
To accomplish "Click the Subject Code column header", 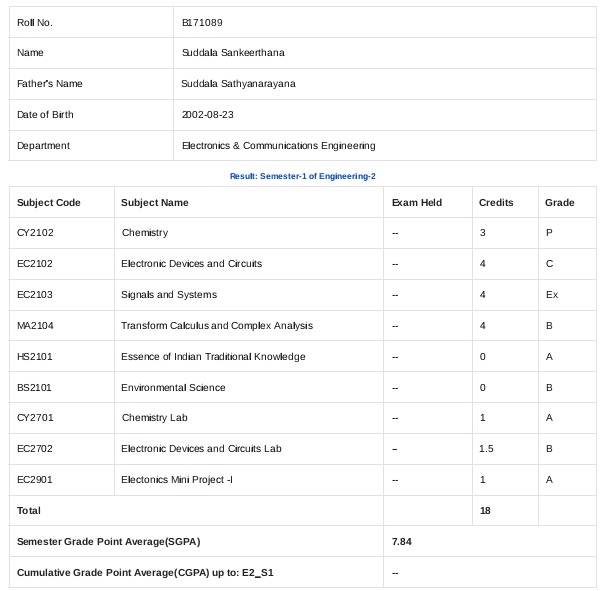I will point(49,202).
